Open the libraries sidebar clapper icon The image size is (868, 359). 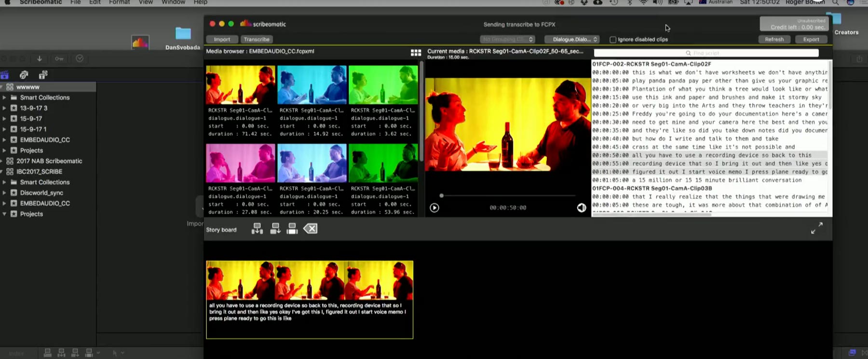[5, 75]
